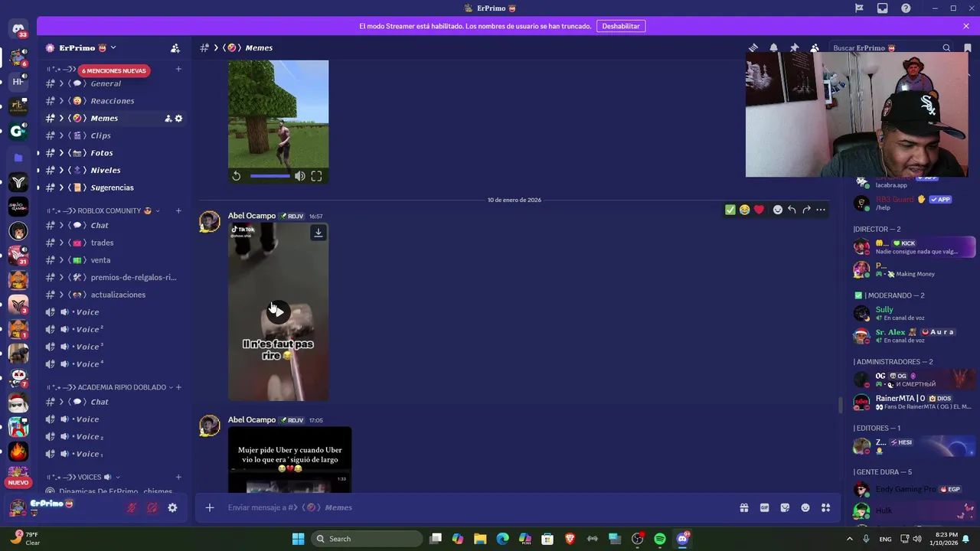
Task: Open the Fotos channel
Action: [x=114, y=153]
